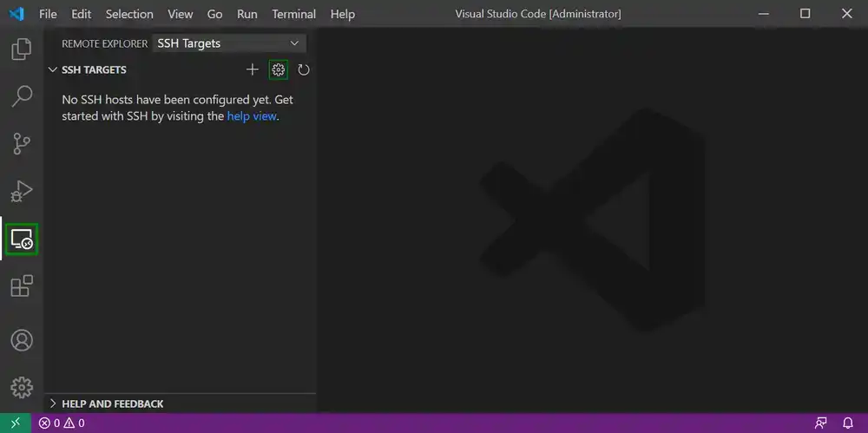This screenshot has width=868, height=433.
Task: Open the Help menu
Action: (343, 14)
